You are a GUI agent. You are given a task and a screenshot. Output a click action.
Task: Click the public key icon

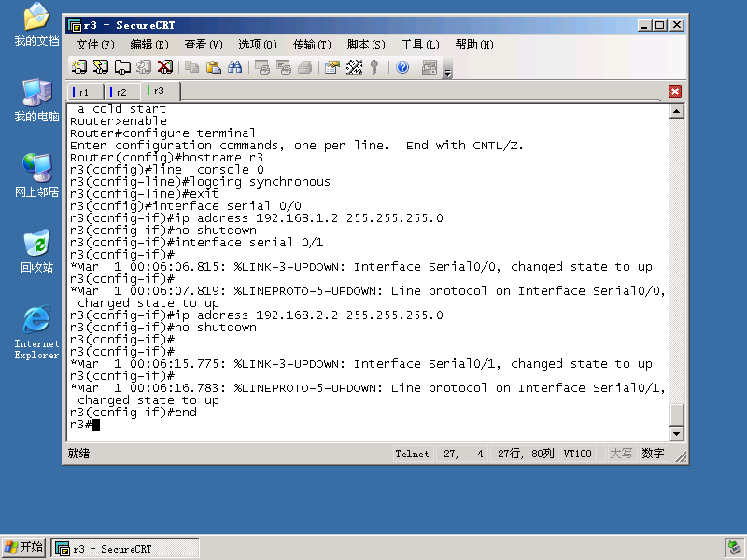coord(374,67)
